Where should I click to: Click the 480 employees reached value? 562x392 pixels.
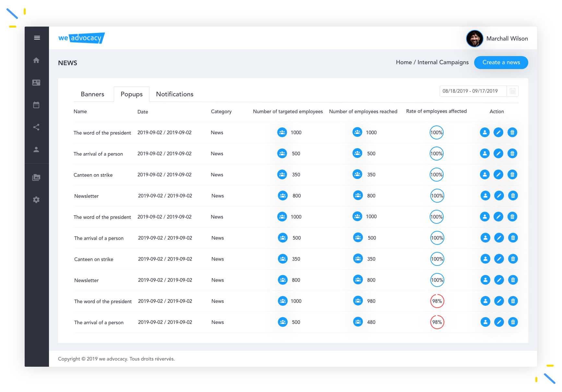371,322
